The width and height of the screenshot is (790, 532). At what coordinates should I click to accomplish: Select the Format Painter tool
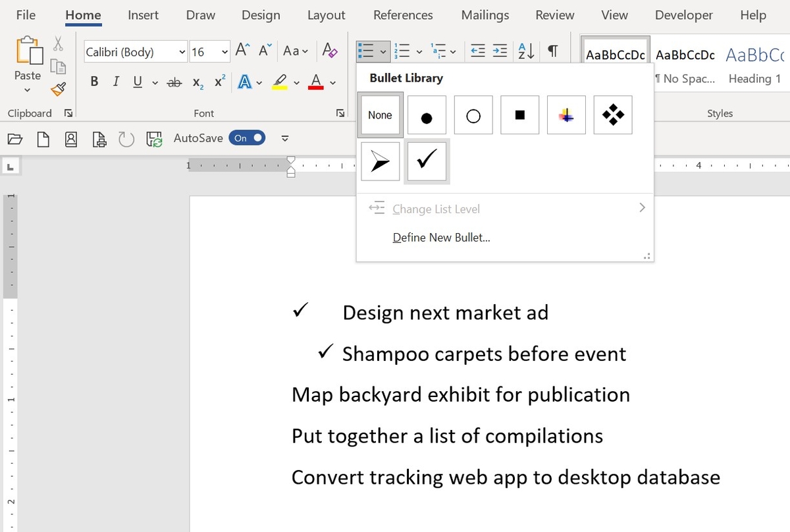click(58, 89)
